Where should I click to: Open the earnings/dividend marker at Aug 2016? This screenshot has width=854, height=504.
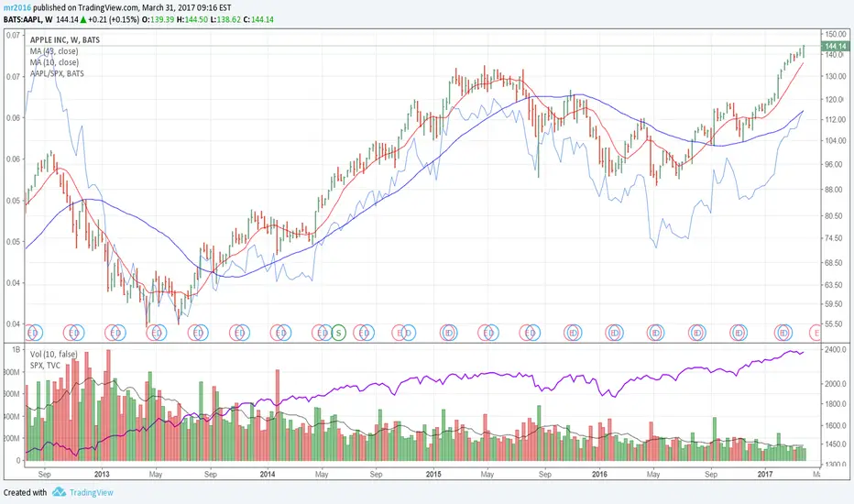point(696,333)
